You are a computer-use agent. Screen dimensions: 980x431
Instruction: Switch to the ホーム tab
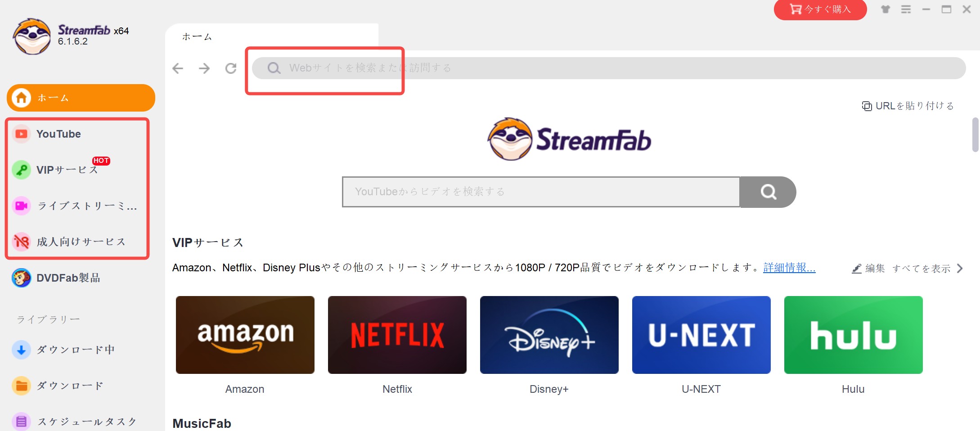click(x=271, y=36)
